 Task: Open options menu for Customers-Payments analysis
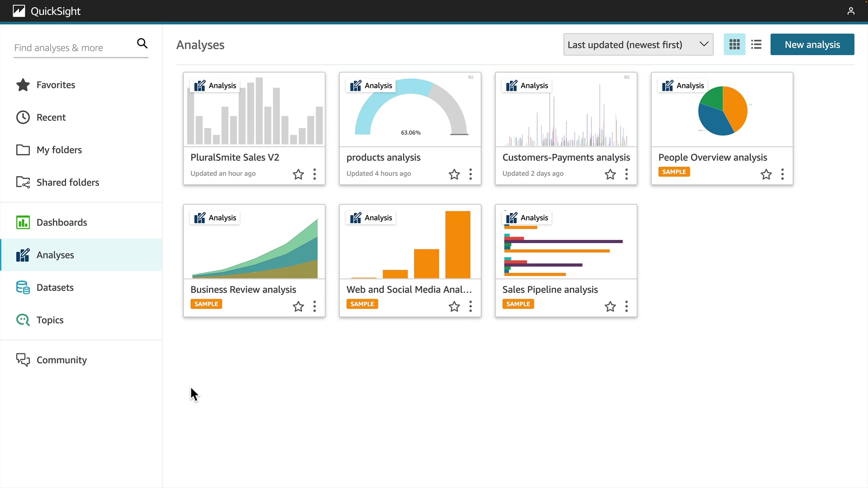click(x=626, y=174)
